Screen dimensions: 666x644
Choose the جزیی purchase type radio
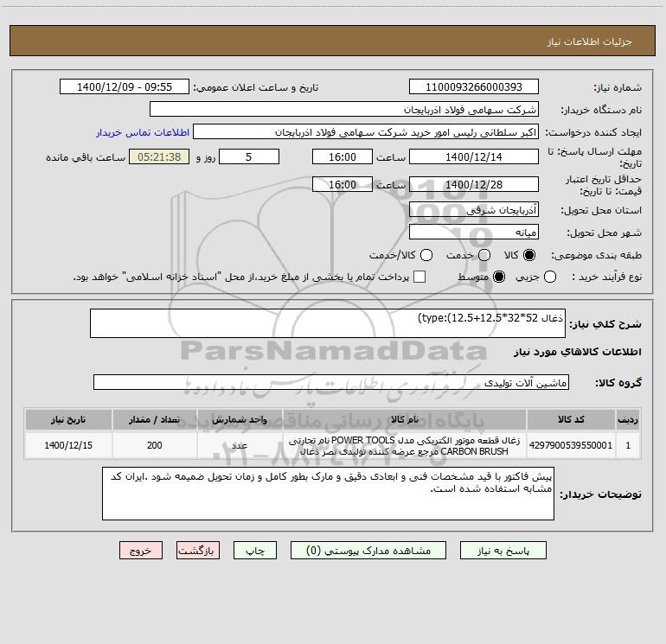click(549, 277)
